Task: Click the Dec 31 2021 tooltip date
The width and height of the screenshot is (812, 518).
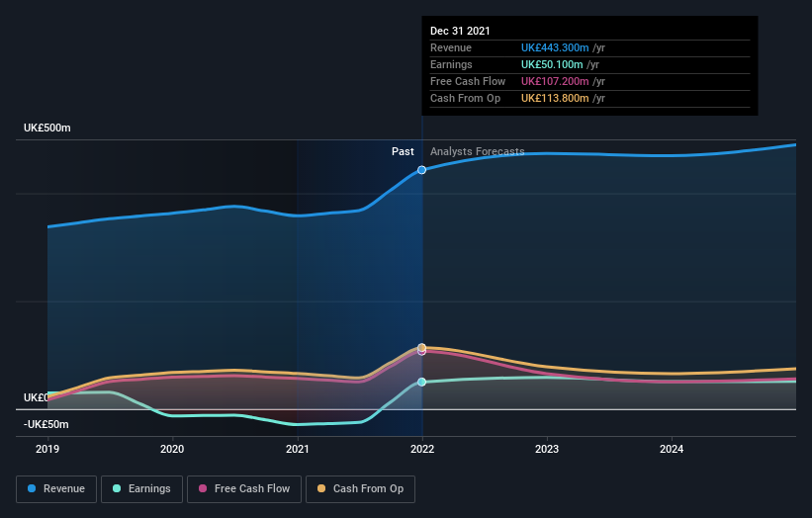Action: tap(460, 31)
